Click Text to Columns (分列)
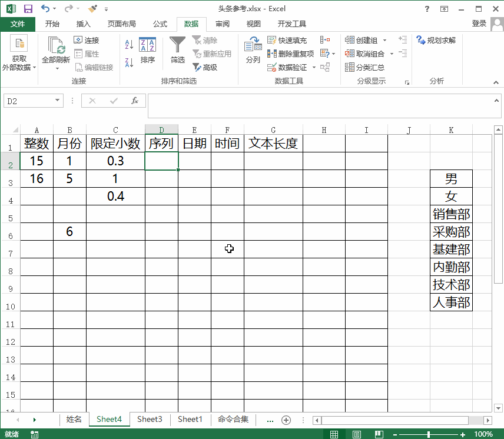 (253, 50)
